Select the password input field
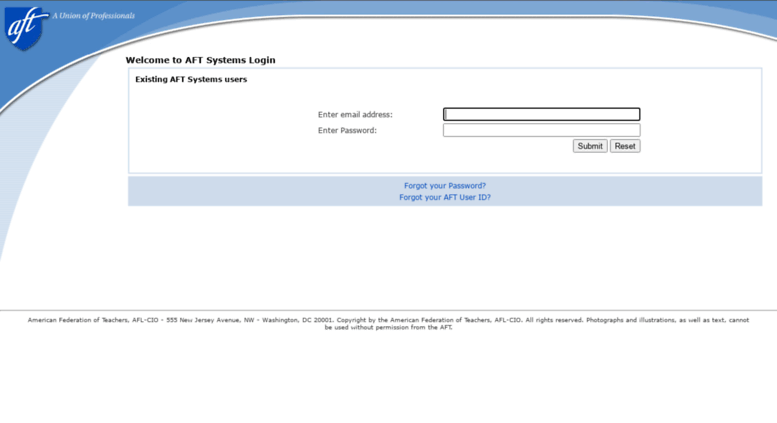This screenshot has width=777, height=423. [x=541, y=130]
